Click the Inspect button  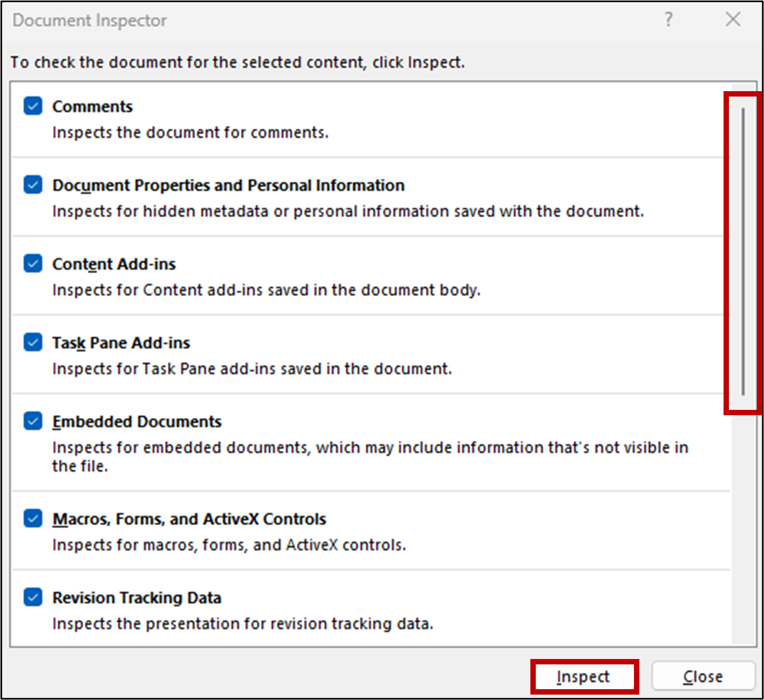[x=584, y=676]
